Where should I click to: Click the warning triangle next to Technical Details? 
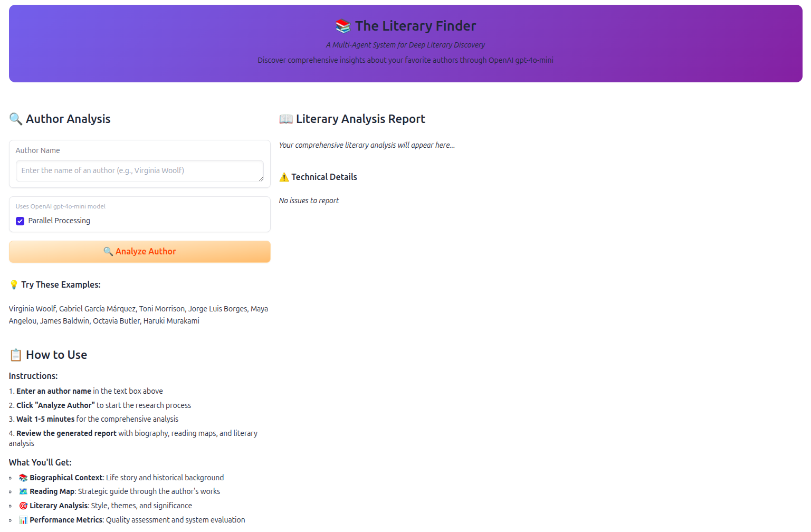coord(284,177)
